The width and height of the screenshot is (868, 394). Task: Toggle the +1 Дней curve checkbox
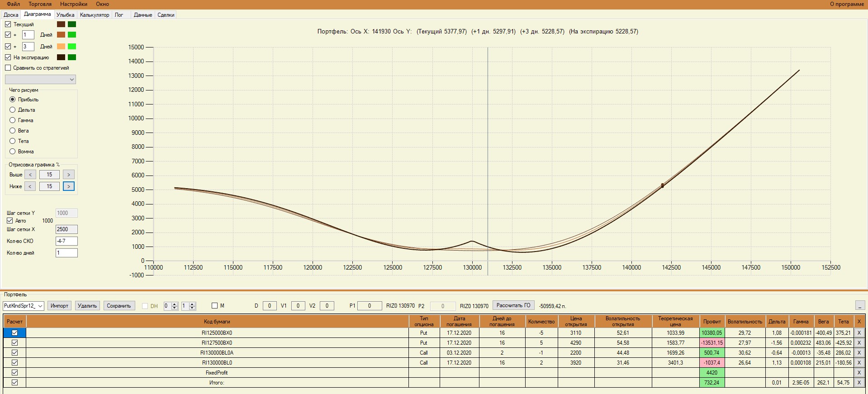coord(8,35)
